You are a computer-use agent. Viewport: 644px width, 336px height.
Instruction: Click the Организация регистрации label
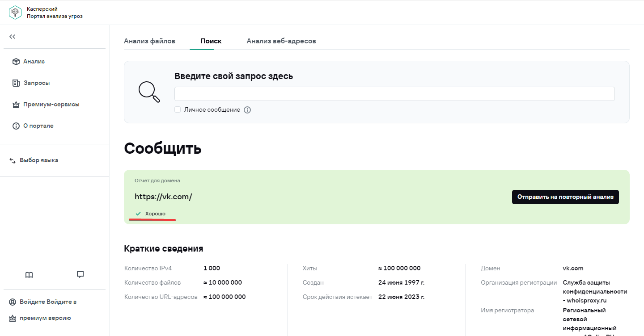click(519, 282)
